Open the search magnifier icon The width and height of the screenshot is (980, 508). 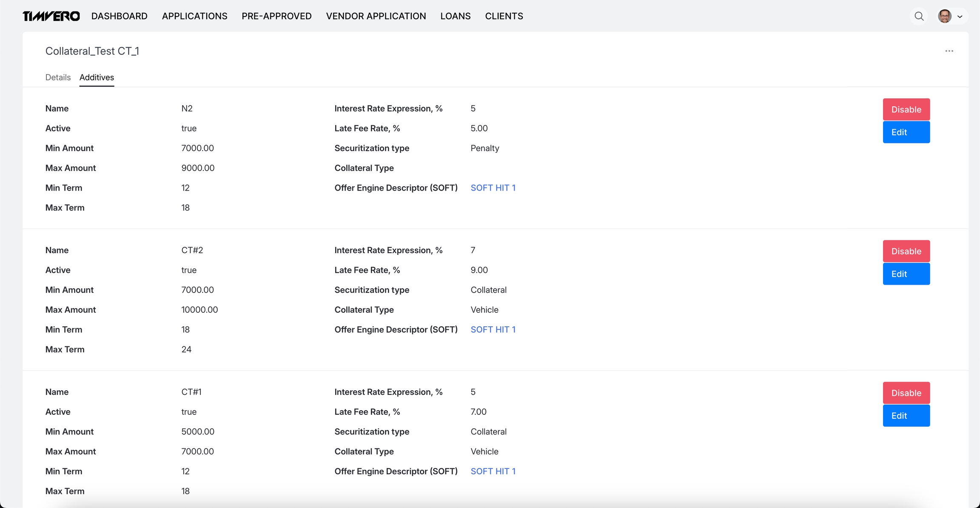[x=919, y=16]
